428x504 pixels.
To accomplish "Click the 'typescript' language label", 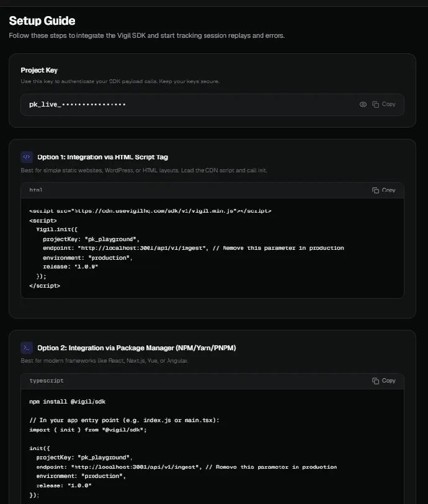I will coord(47,381).
